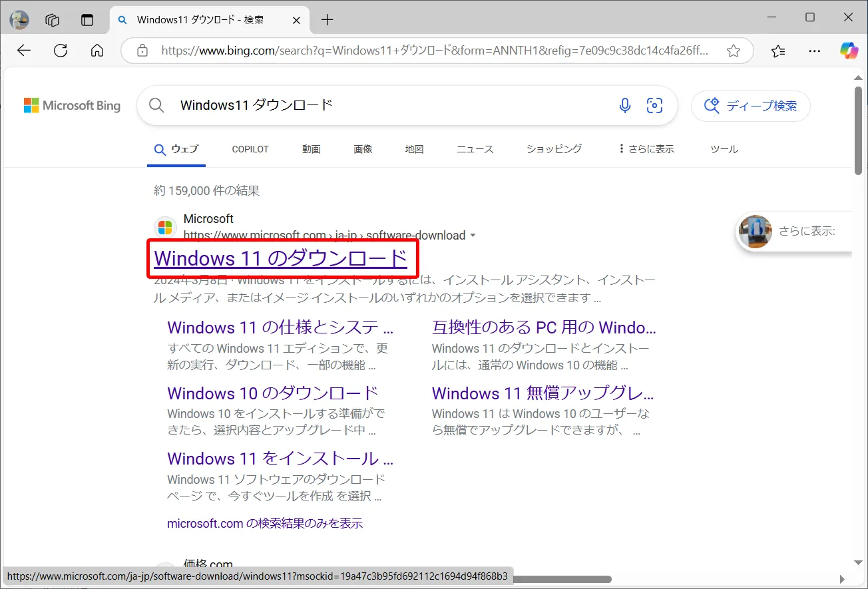Refresh the current page
The width and height of the screenshot is (868, 589).
[x=61, y=51]
